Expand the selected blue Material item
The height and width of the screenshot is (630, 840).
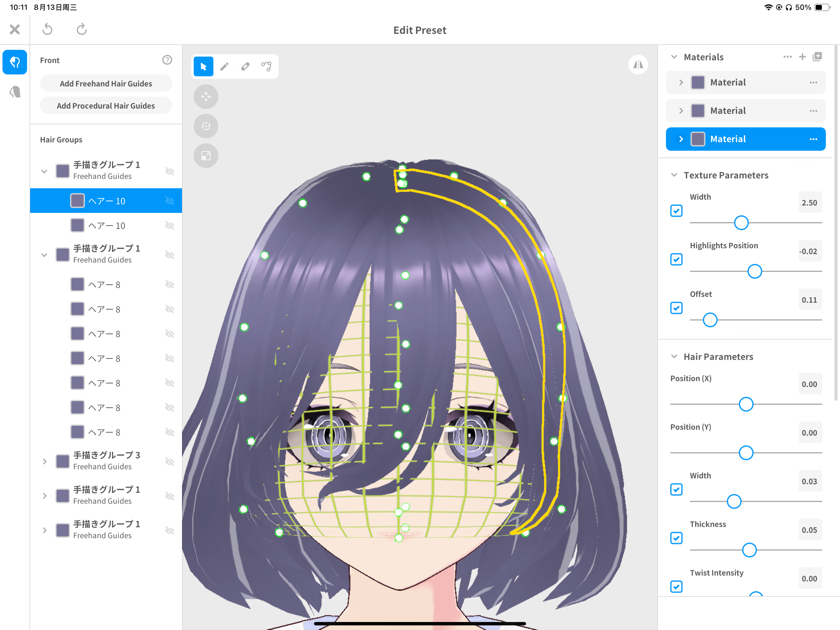(681, 139)
